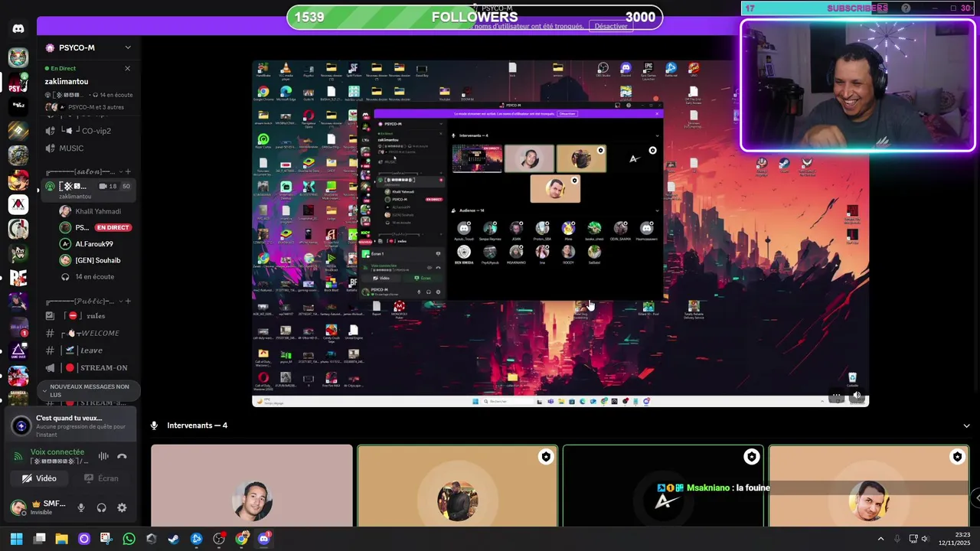Select ALFarouk99 in voice channel
980x551 pixels.
[90, 244]
